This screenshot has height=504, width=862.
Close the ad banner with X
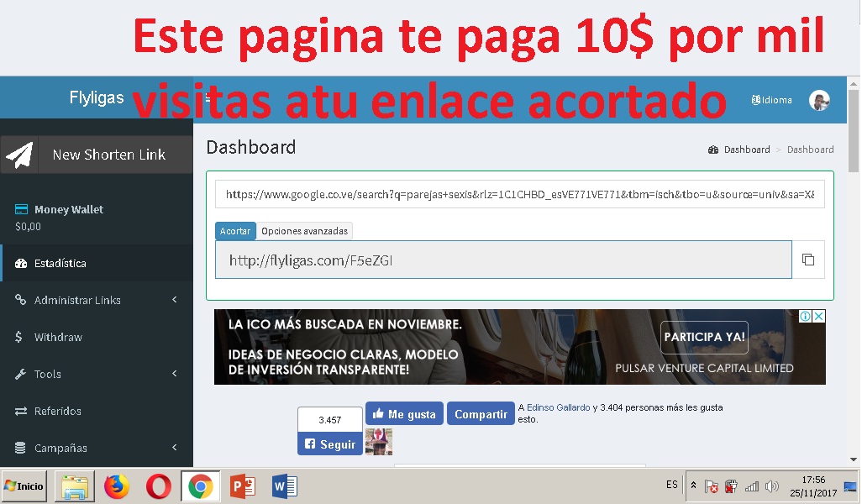tap(818, 316)
